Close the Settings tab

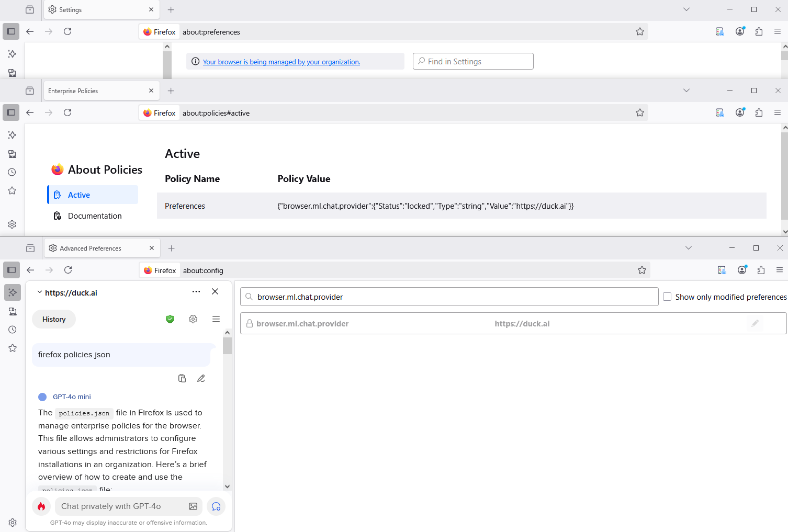coord(151,9)
